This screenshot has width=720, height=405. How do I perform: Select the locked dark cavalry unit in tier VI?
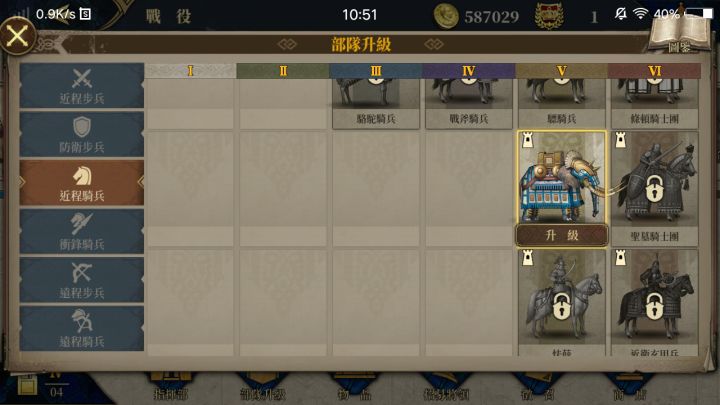pyautogui.click(x=655, y=303)
